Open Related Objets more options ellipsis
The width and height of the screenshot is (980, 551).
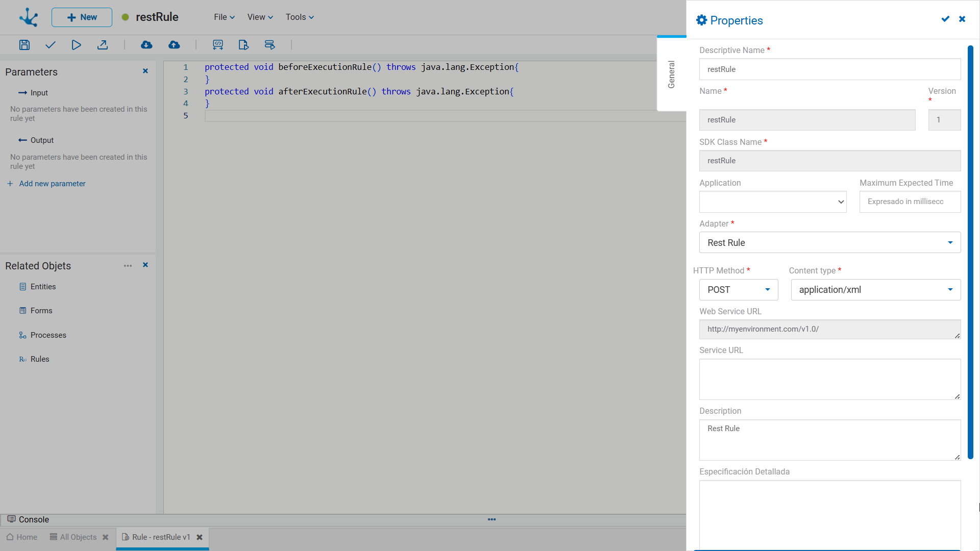point(128,266)
